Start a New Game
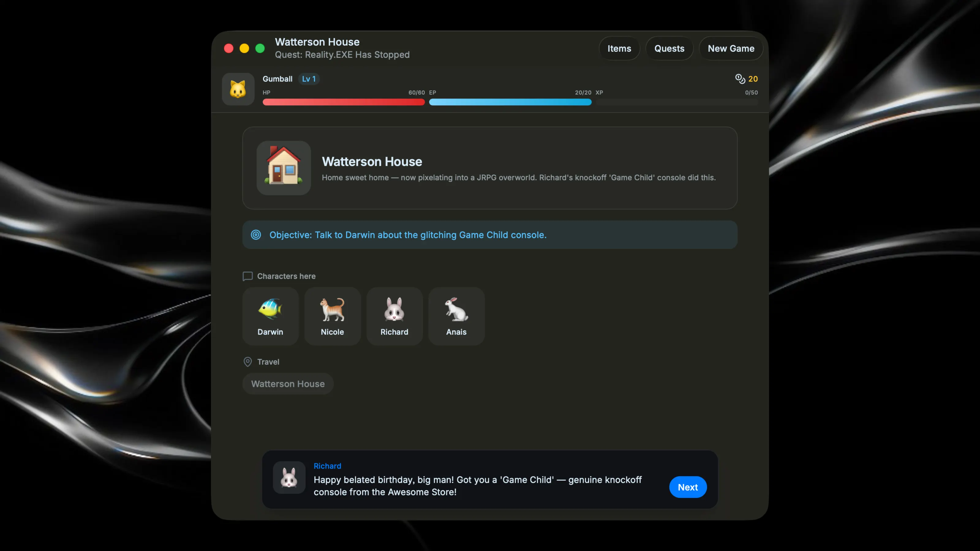This screenshot has width=980, height=551. click(731, 48)
